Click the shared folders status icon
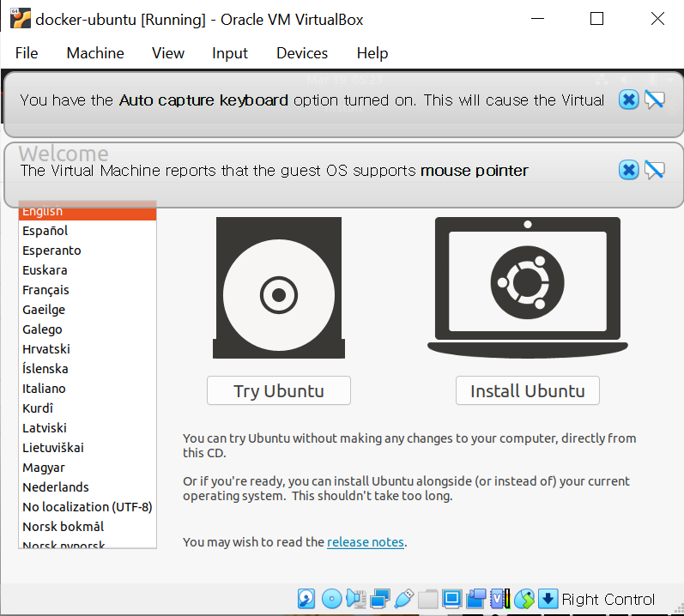The height and width of the screenshot is (616, 684). coord(428,599)
